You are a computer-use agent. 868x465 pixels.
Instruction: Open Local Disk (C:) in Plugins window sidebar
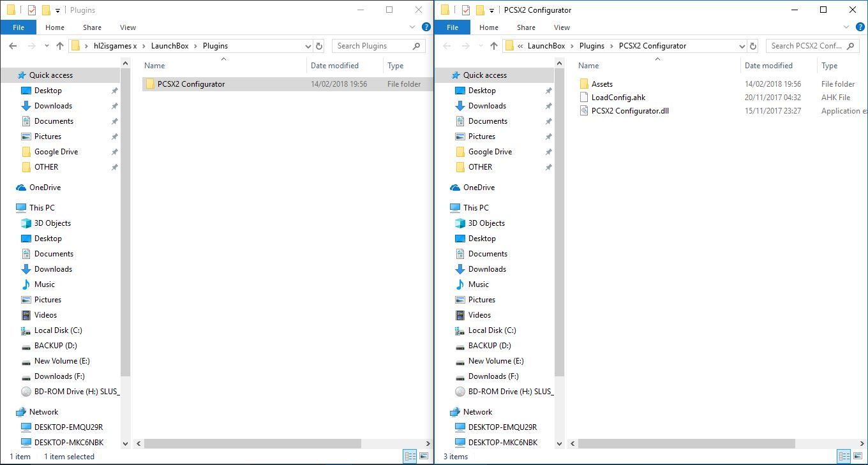click(58, 330)
